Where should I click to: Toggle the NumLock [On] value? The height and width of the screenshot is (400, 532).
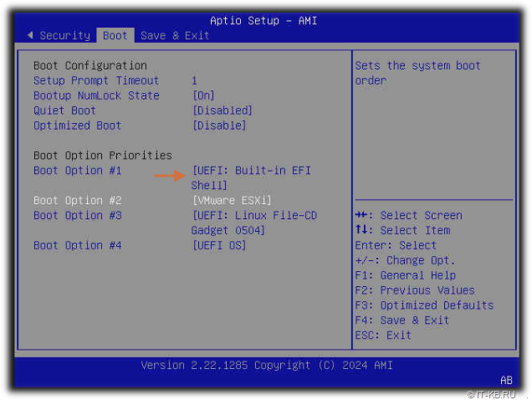click(203, 95)
